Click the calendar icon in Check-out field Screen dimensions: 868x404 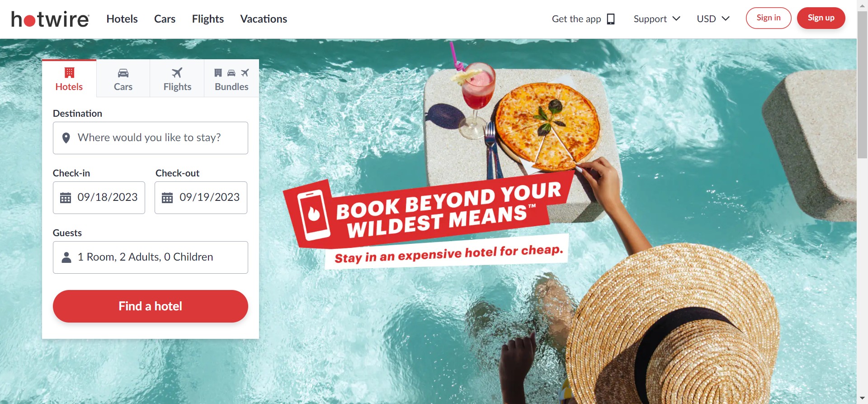(x=167, y=198)
